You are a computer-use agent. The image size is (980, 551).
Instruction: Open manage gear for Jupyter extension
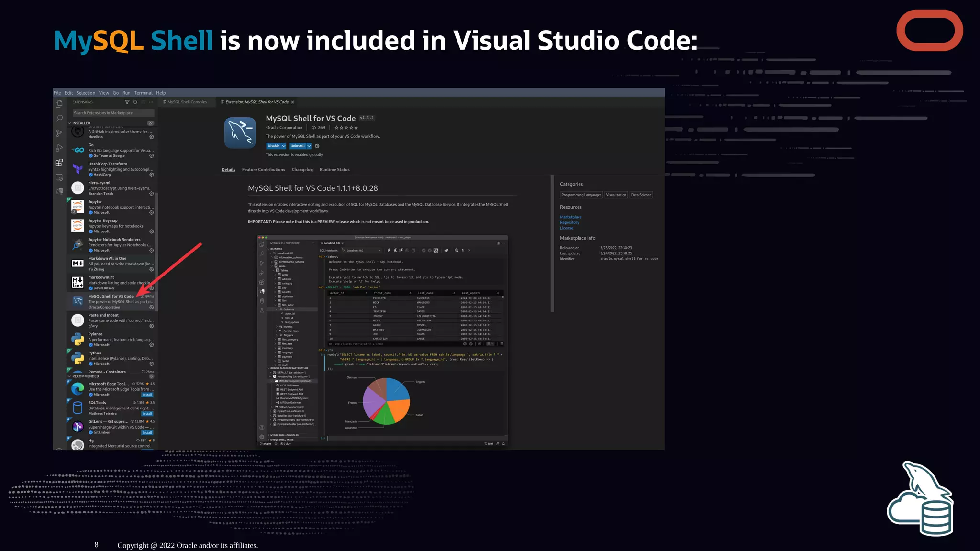152,212
